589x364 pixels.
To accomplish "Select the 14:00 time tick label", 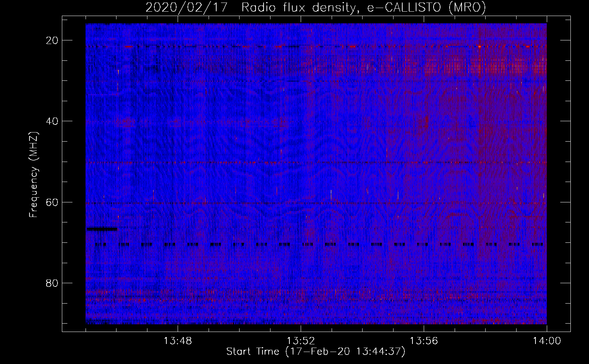I will [547, 341].
